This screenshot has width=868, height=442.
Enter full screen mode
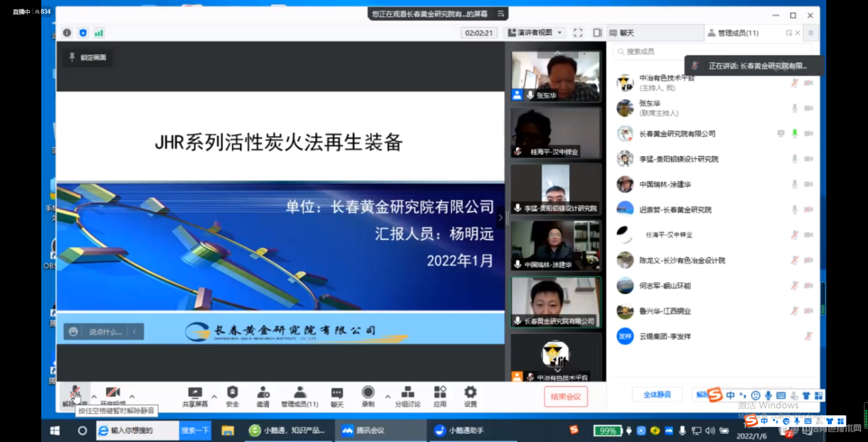click(578, 32)
